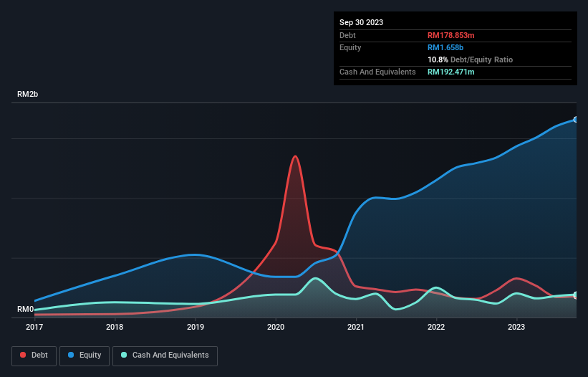The height and width of the screenshot is (377, 588).
Task: Select the Cash endpoint marker at chart edge
Action: pyautogui.click(x=576, y=295)
